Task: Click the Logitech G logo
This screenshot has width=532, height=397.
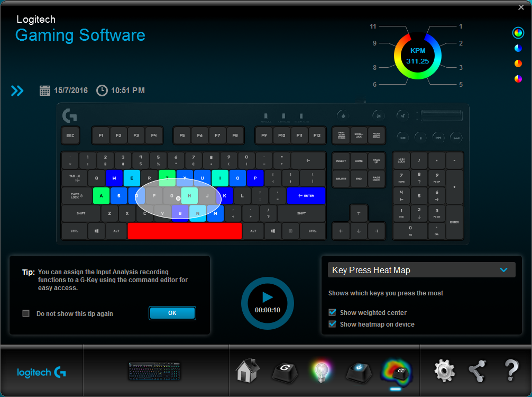Action: (41, 373)
